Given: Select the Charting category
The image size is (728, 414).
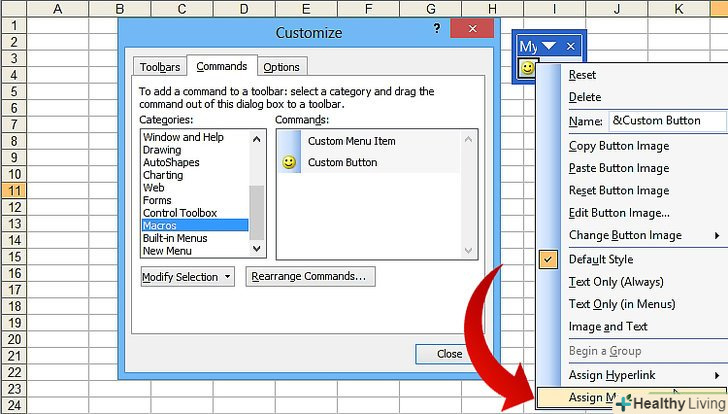Looking at the screenshot, I should [x=163, y=175].
